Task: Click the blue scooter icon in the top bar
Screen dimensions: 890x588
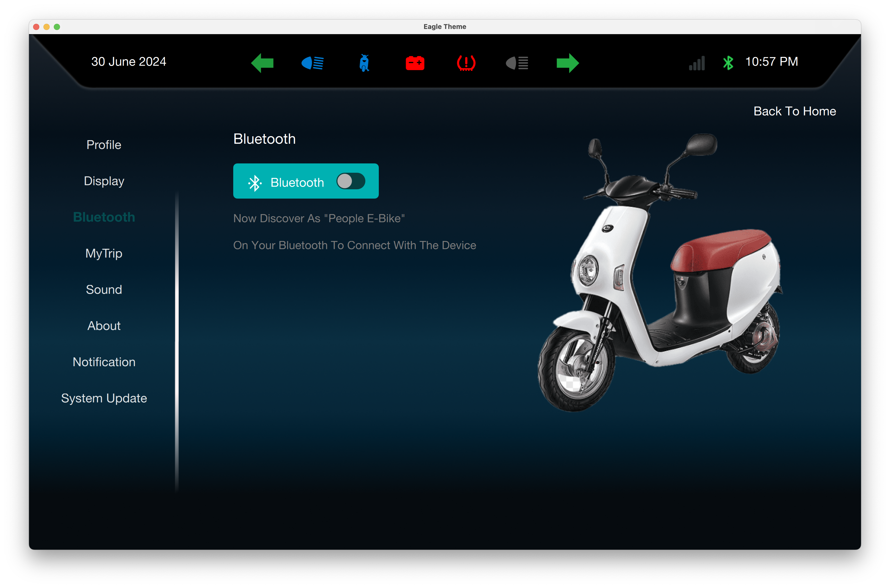Action: [364, 63]
